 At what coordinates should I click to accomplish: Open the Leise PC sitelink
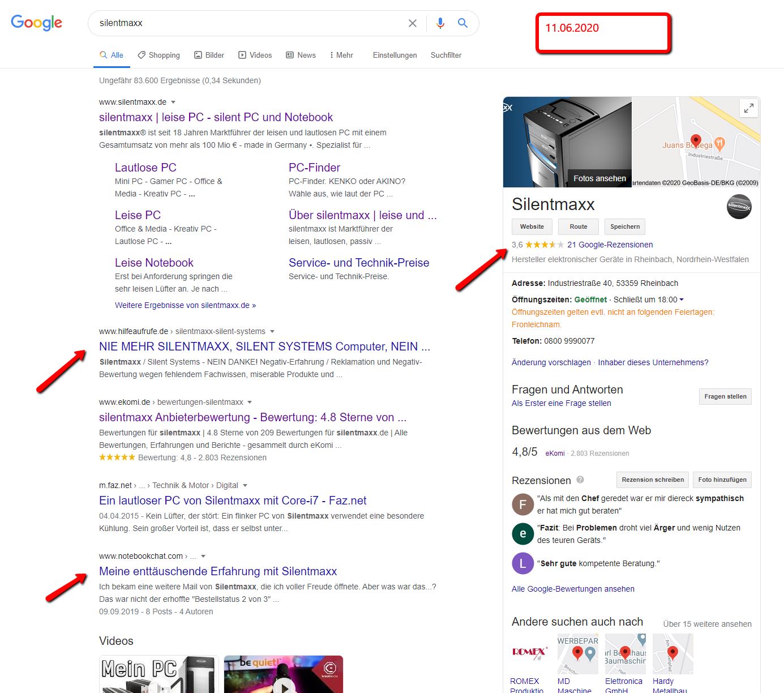(x=138, y=215)
